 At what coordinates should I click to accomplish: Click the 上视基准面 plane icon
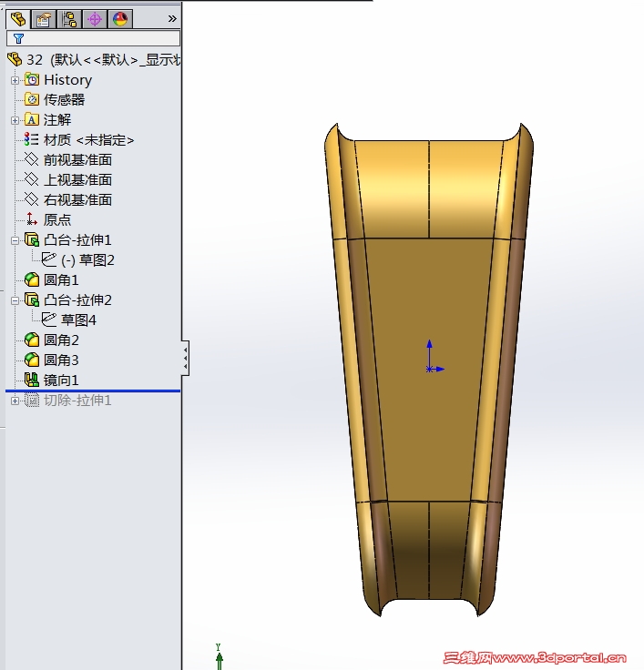(x=32, y=179)
